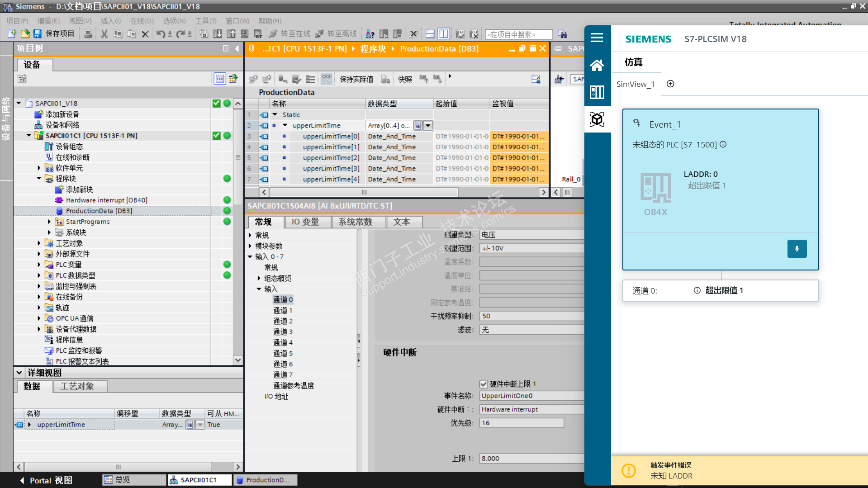Click the ProductionData [DB3] block icon in tree
This screenshot has height=488, width=868.
click(x=59, y=211)
